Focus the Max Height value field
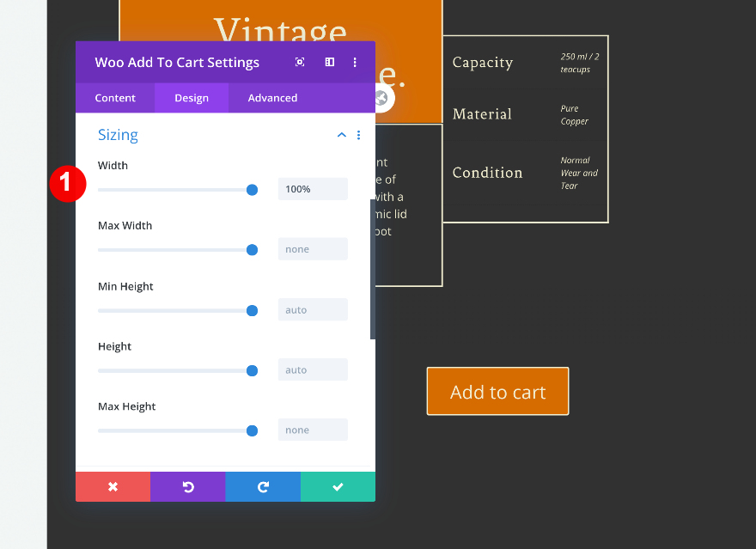Screen dimensions: 756x549 313,430
